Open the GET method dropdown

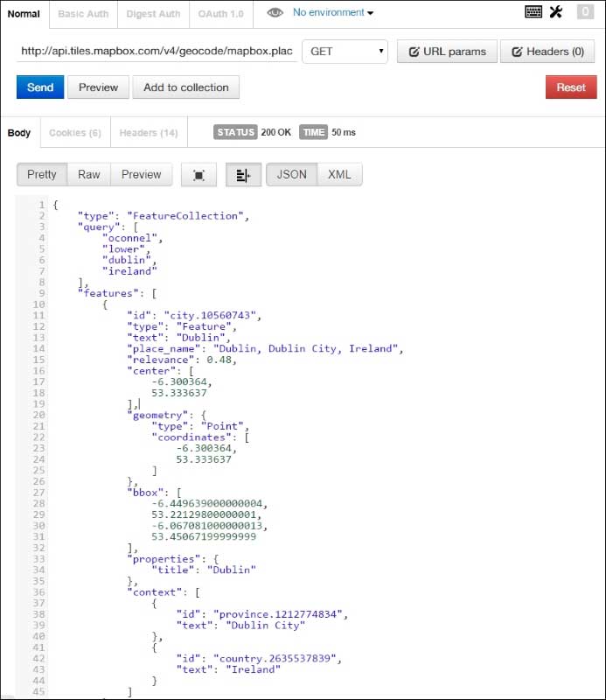[347, 52]
